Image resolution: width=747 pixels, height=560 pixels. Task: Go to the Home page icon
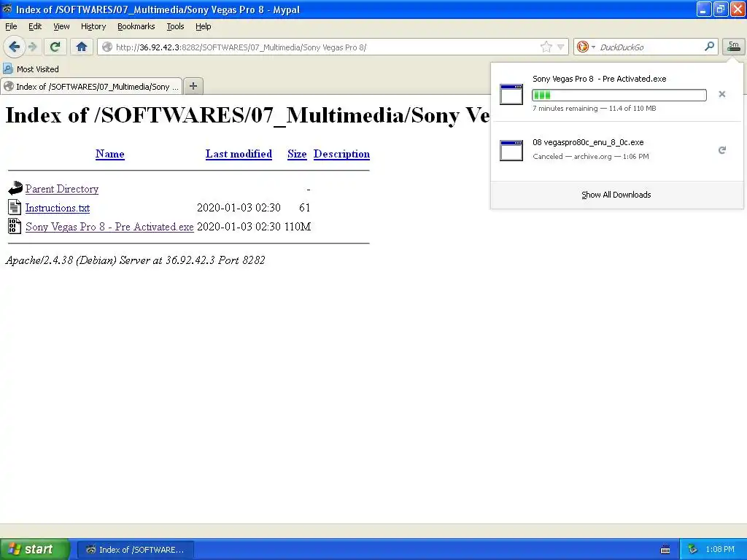point(82,47)
